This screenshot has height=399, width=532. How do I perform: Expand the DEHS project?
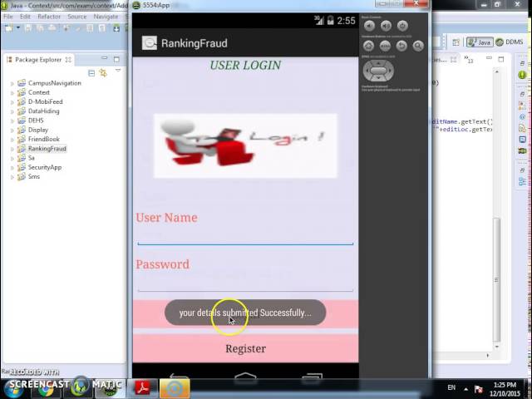[12, 121]
